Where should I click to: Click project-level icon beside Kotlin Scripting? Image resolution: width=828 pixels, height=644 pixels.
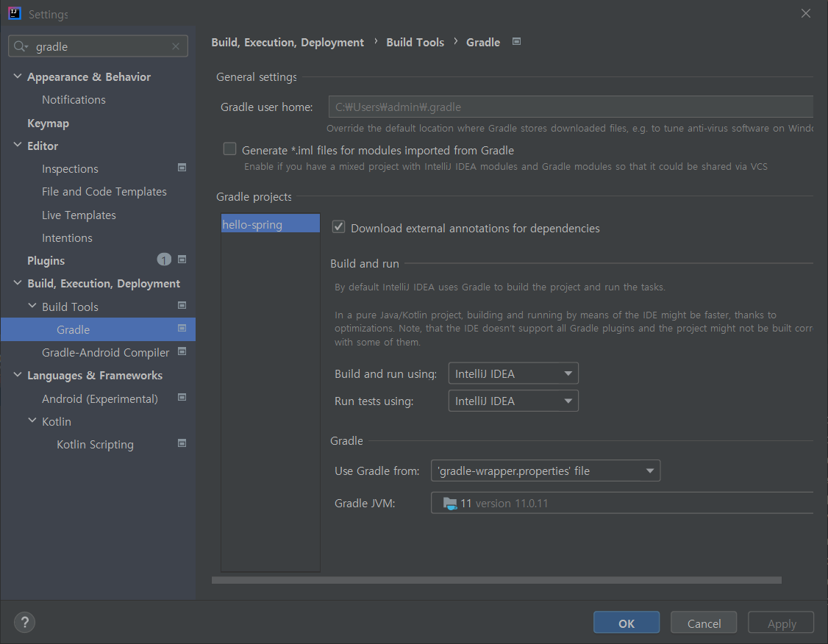[x=182, y=443]
